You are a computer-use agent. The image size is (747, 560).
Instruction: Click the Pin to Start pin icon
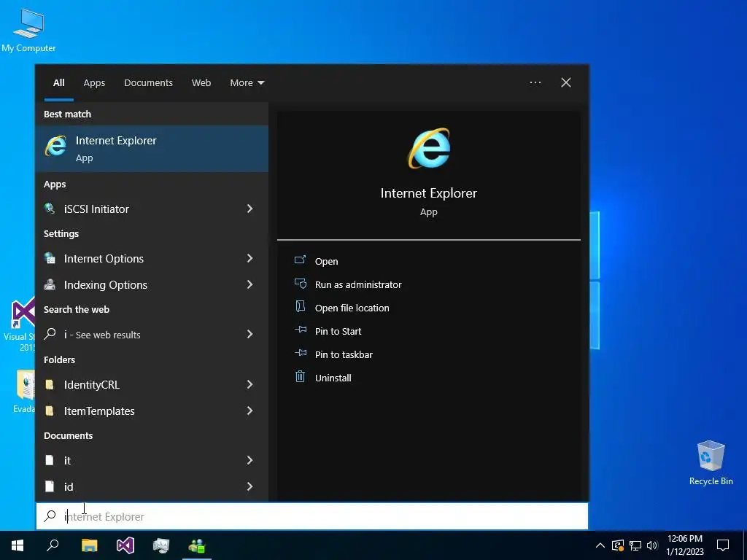(x=301, y=330)
